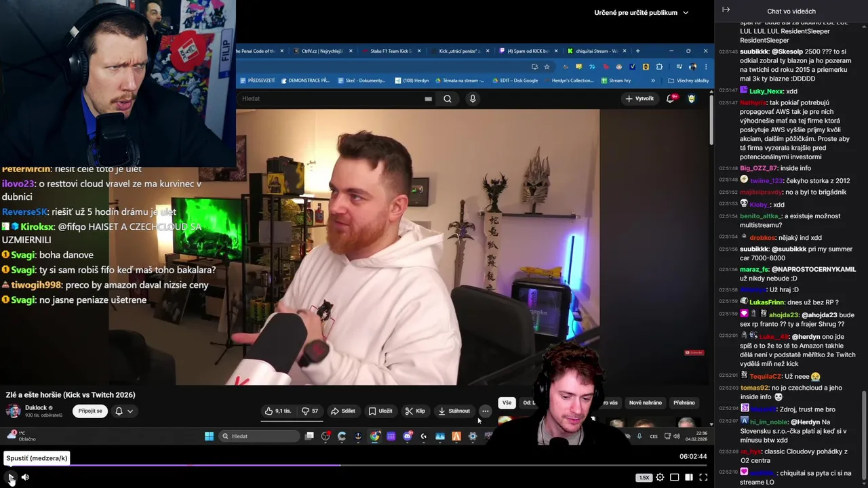Open the YouTube account avatar menu
The width and height of the screenshot is (868, 488).
point(692,98)
